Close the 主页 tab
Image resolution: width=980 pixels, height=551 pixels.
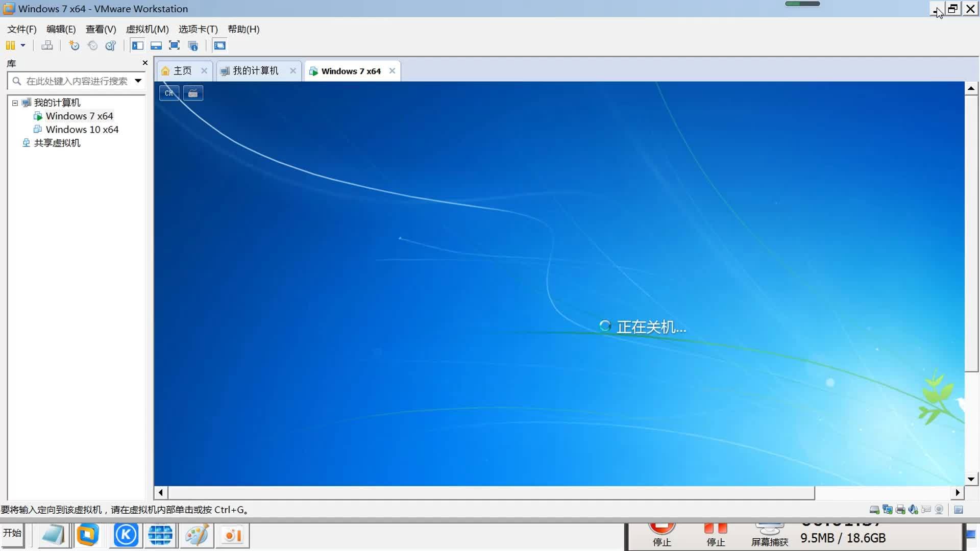204,71
